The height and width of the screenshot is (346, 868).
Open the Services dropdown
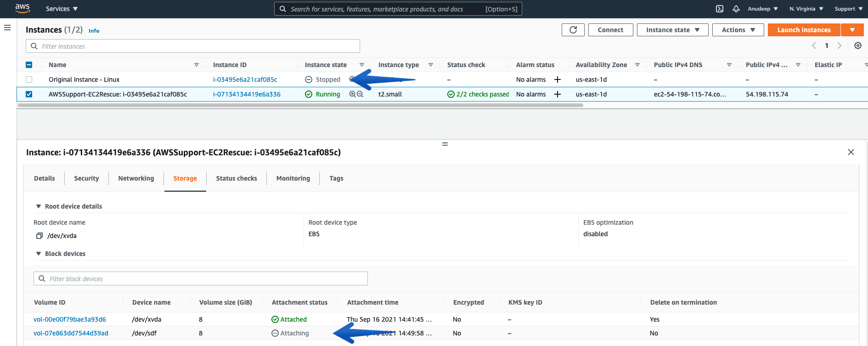click(62, 9)
